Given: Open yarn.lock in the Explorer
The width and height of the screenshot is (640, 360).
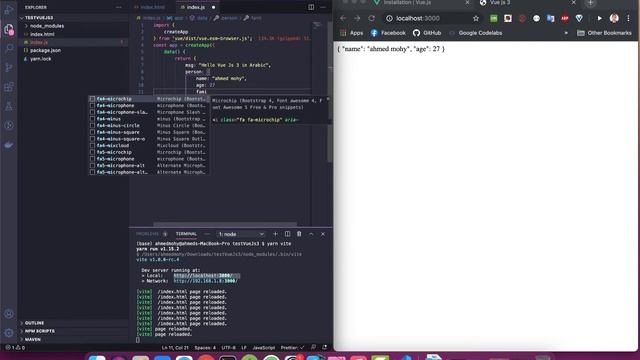Looking at the screenshot, I should (40, 59).
